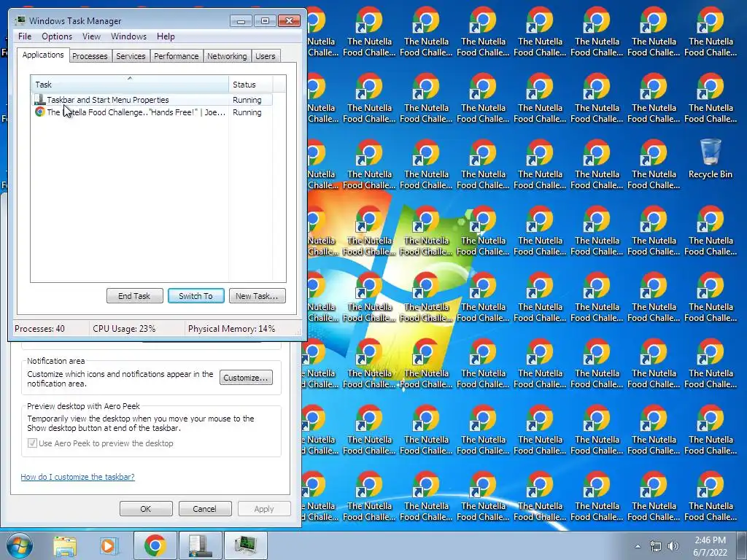Select Nutella shortcut directly above Recycle Bin
The width and height of the screenshot is (747, 560).
[711, 98]
